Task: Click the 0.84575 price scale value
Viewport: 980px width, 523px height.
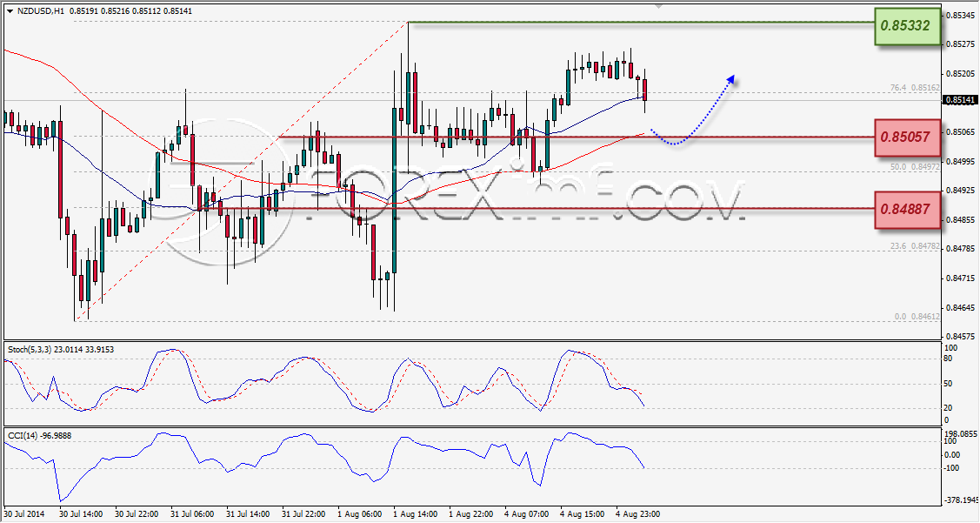Action: (959, 336)
